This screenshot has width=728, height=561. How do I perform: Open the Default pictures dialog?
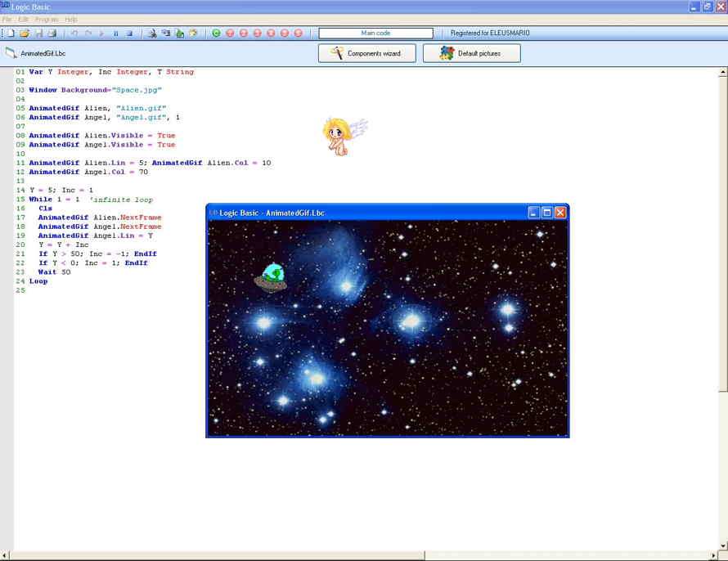tap(472, 53)
